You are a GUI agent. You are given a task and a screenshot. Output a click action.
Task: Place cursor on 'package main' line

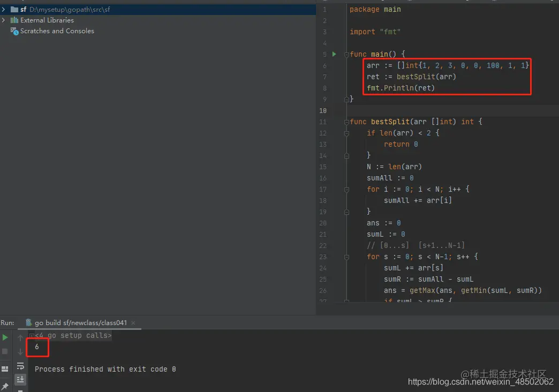coord(375,9)
